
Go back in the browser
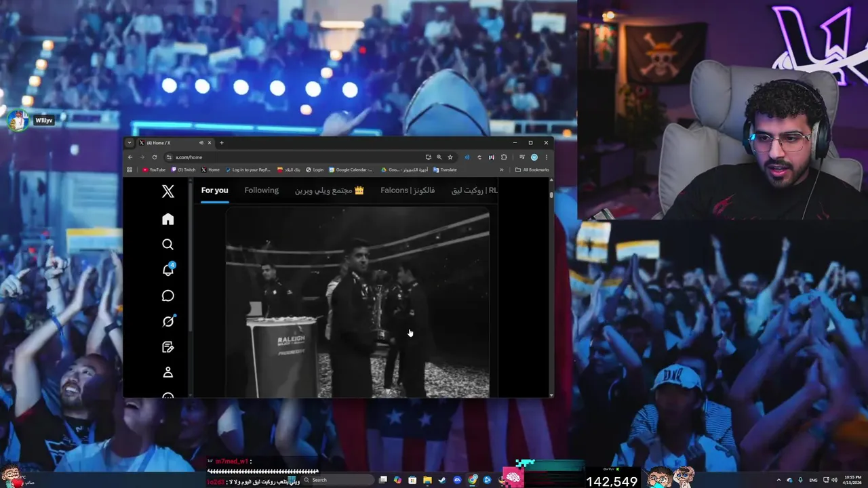[130, 157]
